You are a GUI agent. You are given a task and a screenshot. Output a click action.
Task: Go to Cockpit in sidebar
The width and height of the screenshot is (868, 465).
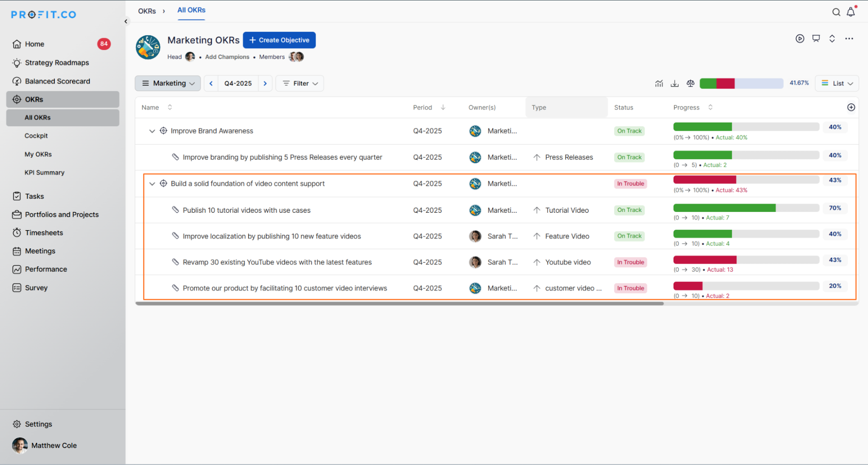(x=36, y=136)
